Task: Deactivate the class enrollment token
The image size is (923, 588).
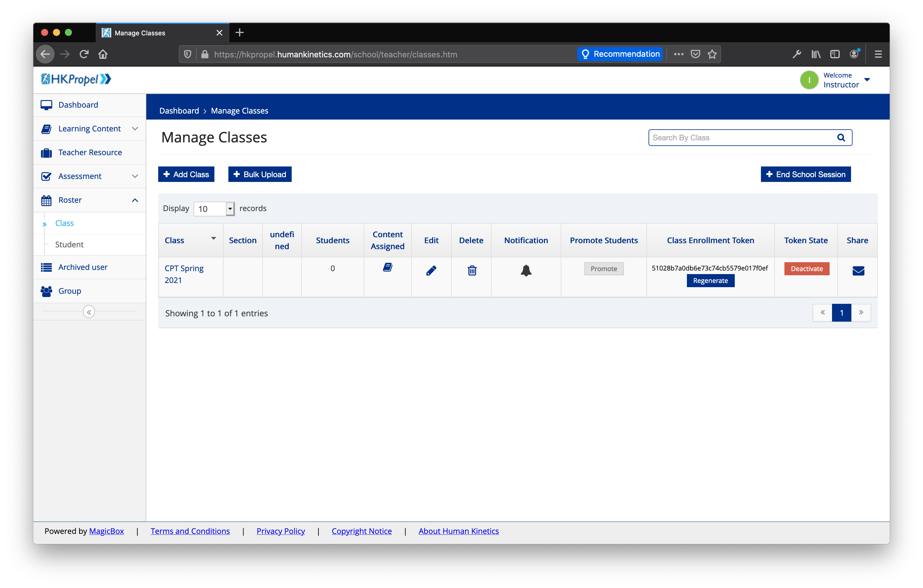Action: pyautogui.click(x=806, y=269)
